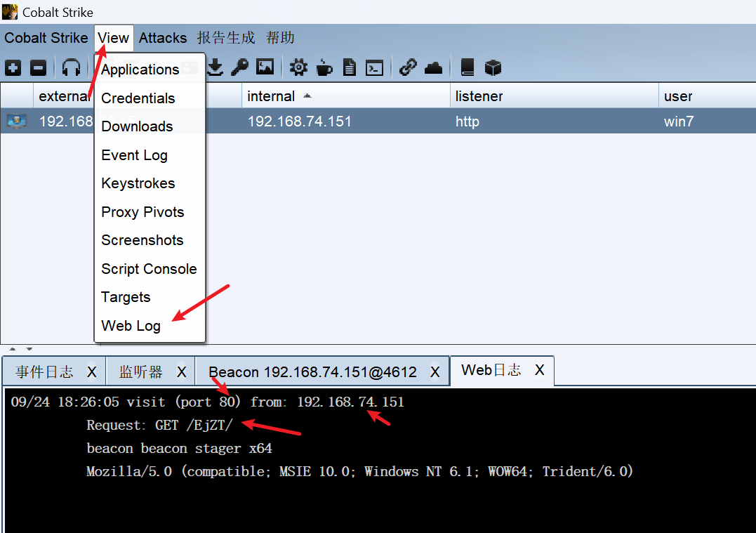Viewport: 756px width, 533px height.
Task: Select the win7 beacon session row
Action: click(x=421, y=121)
